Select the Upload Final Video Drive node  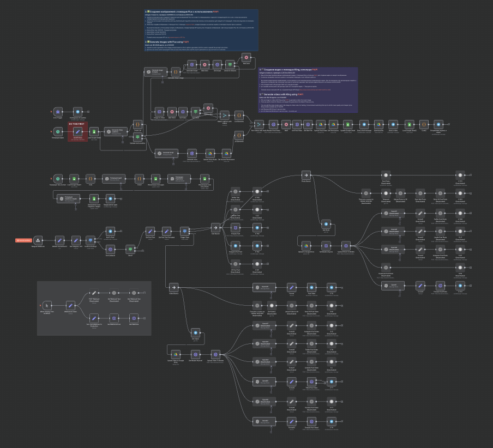click(321, 124)
